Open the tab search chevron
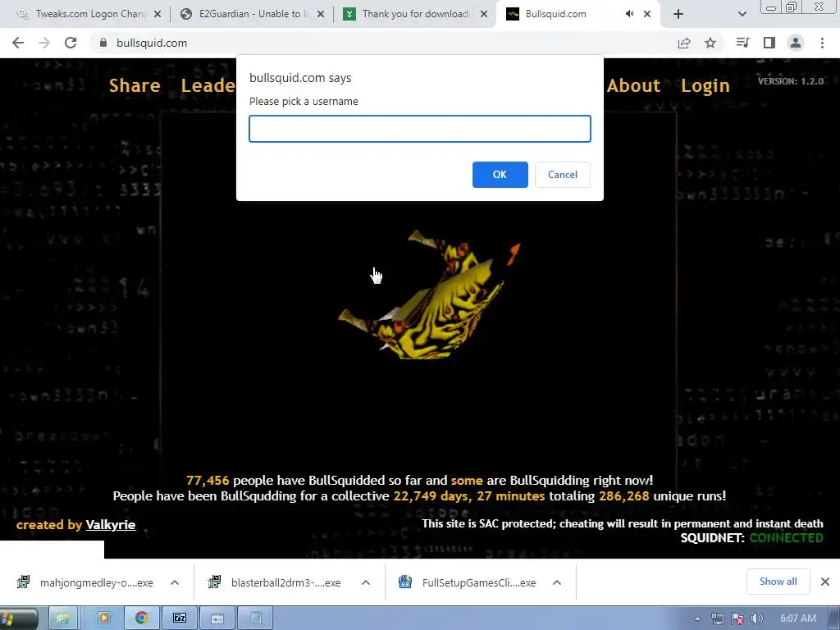Viewport: 840px width, 630px height. pyautogui.click(x=742, y=14)
